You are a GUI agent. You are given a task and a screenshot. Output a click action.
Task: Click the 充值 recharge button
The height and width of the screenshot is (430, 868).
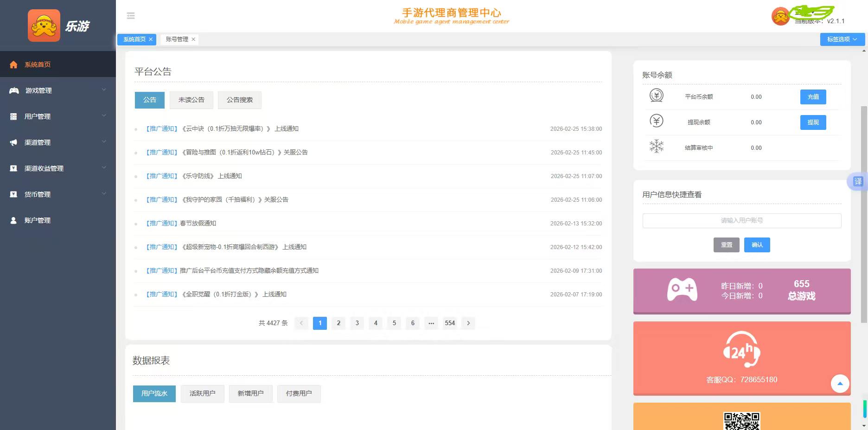click(x=812, y=96)
